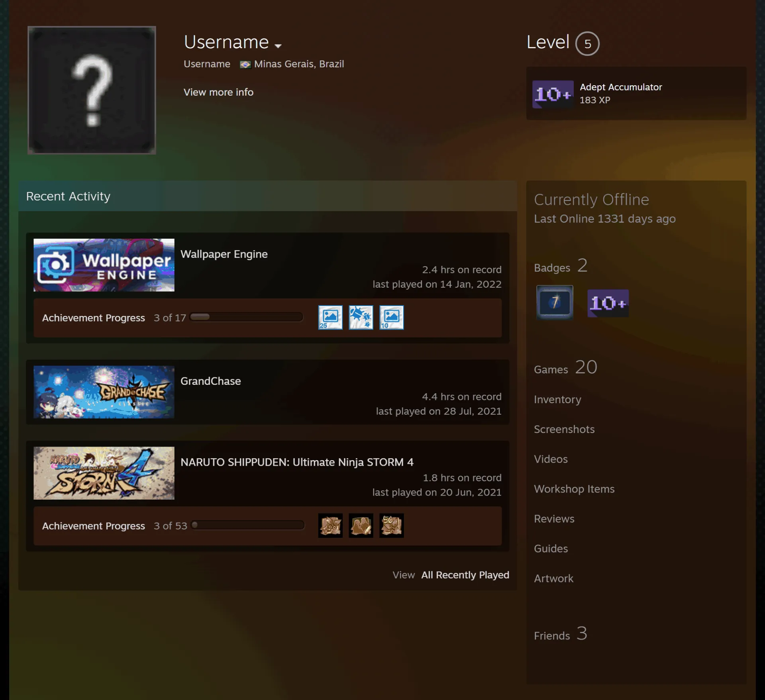View first Naruto achievement scroll icon

[330, 525]
